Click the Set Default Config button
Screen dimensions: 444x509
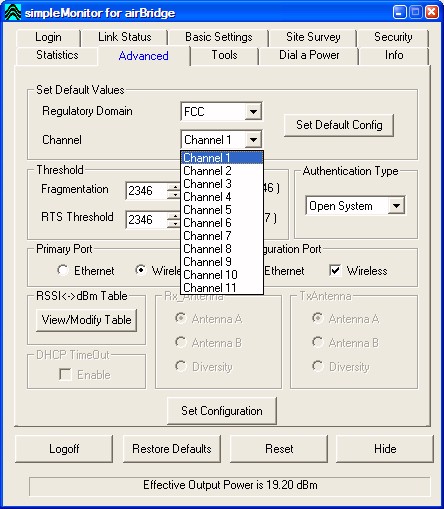coord(339,125)
